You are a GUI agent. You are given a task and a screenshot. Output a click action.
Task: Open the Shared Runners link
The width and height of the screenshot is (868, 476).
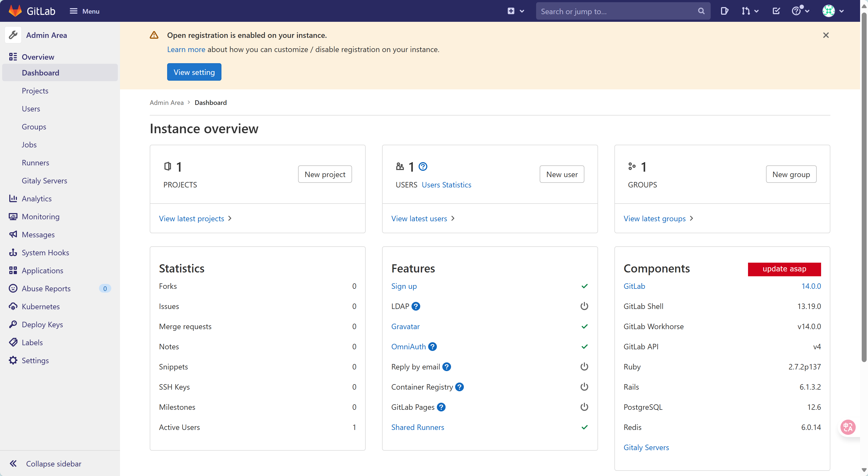click(x=418, y=428)
